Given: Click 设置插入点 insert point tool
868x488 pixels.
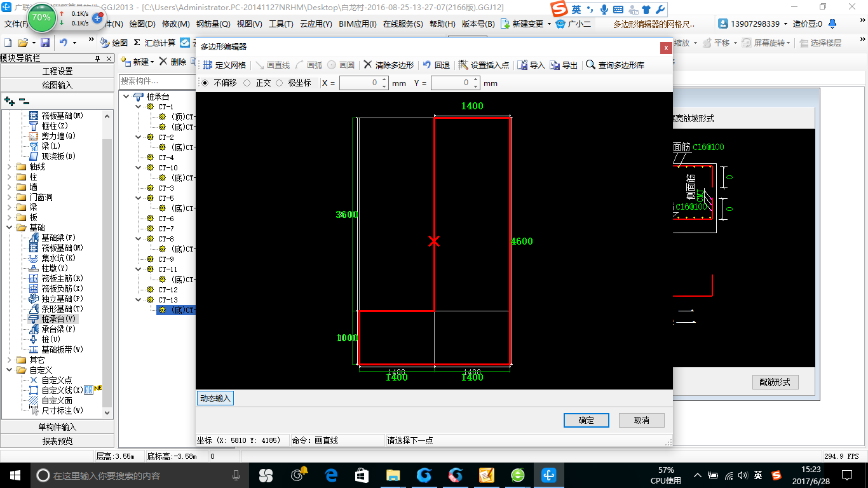Looking at the screenshot, I should (484, 65).
